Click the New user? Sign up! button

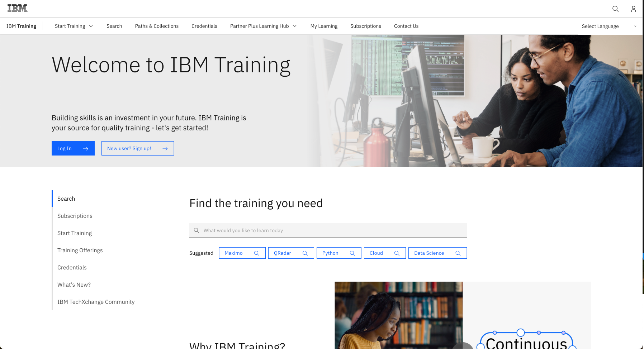138,148
